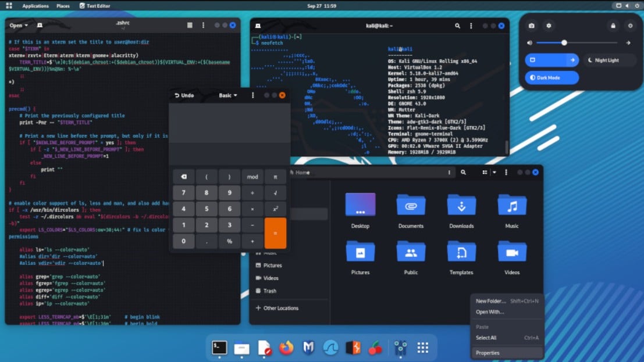Launch Wireshark from the dock
This screenshot has height=362, width=644.
tap(330, 347)
